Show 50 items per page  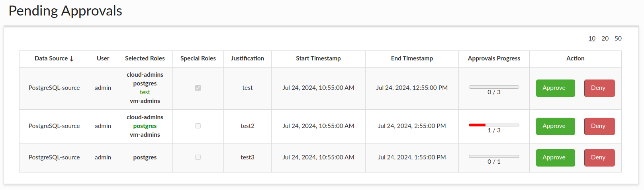coord(618,39)
